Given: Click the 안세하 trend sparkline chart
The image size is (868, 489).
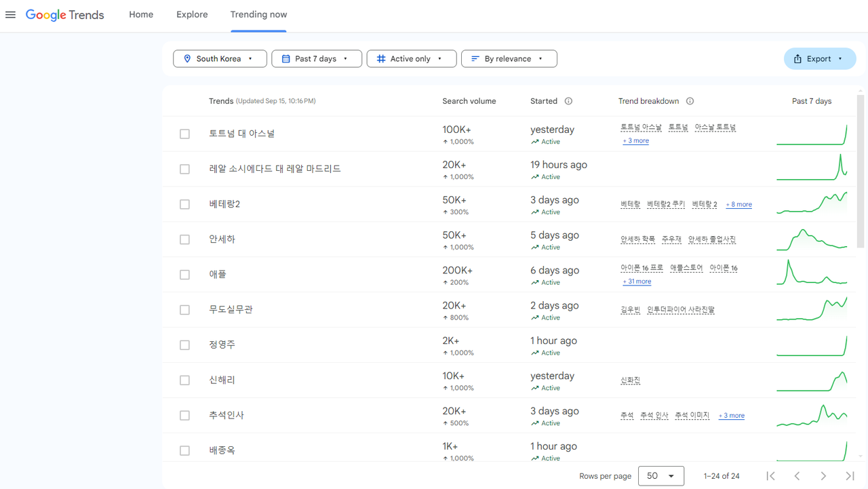Looking at the screenshot, I should pos(812,239).
